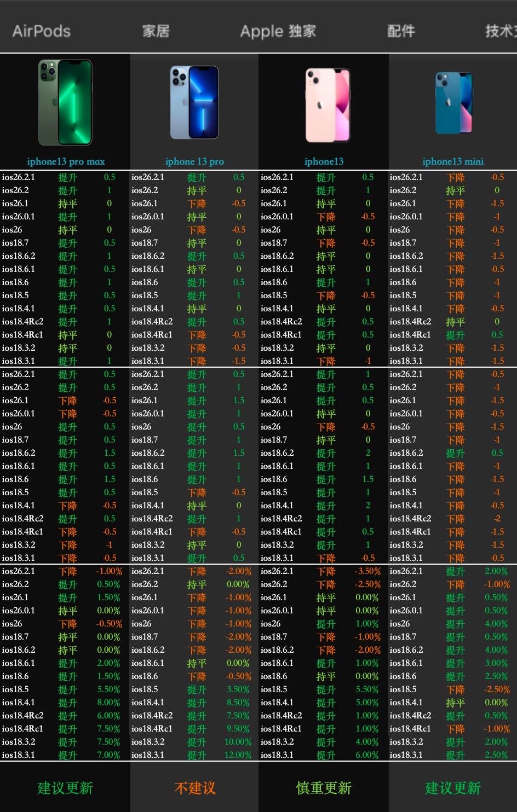Tap the 慎重更新 verdict under iPhone 13
The height and width of the screenshot is (812, 517).
coord(324,788)
